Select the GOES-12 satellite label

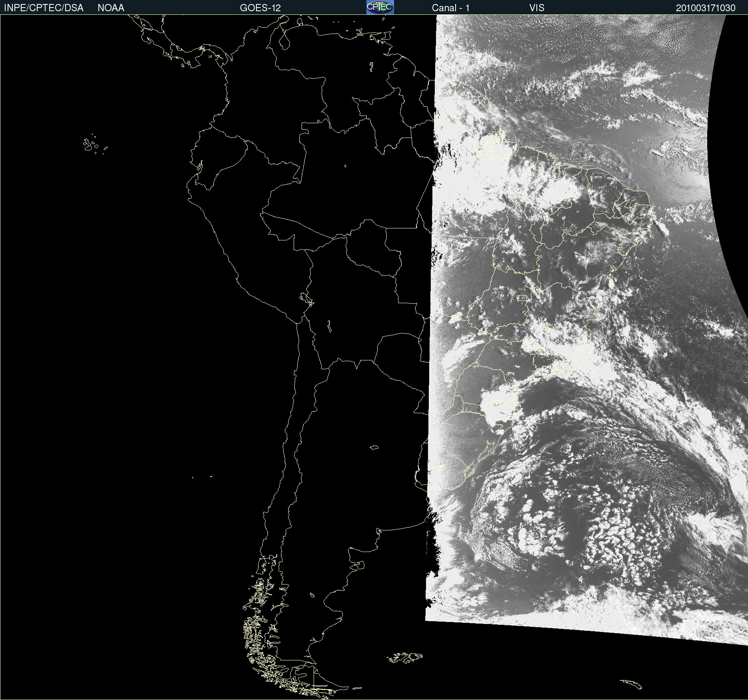pos(260,8)
